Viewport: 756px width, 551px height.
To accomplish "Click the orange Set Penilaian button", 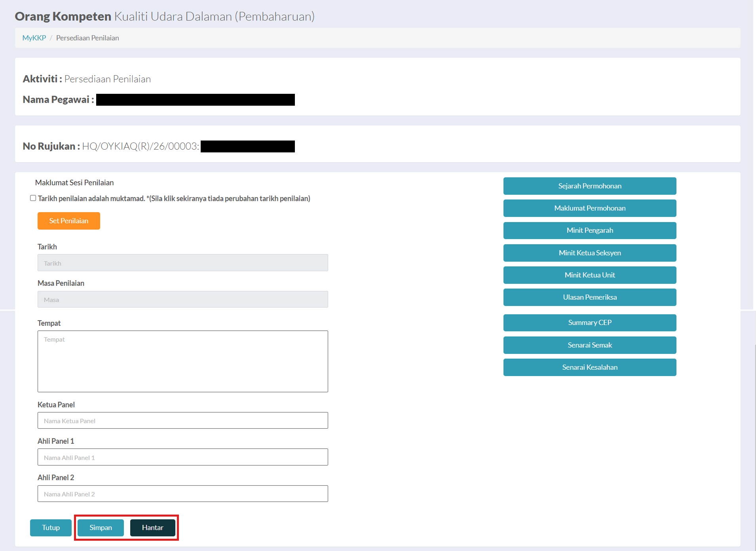I will [69, 221].
